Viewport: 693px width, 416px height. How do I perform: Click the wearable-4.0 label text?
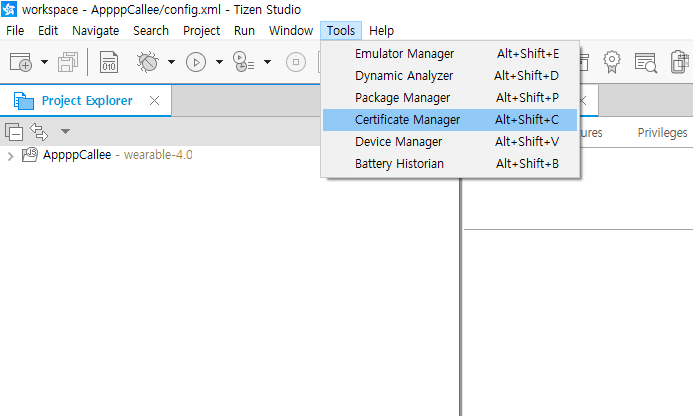pos(158,155)
